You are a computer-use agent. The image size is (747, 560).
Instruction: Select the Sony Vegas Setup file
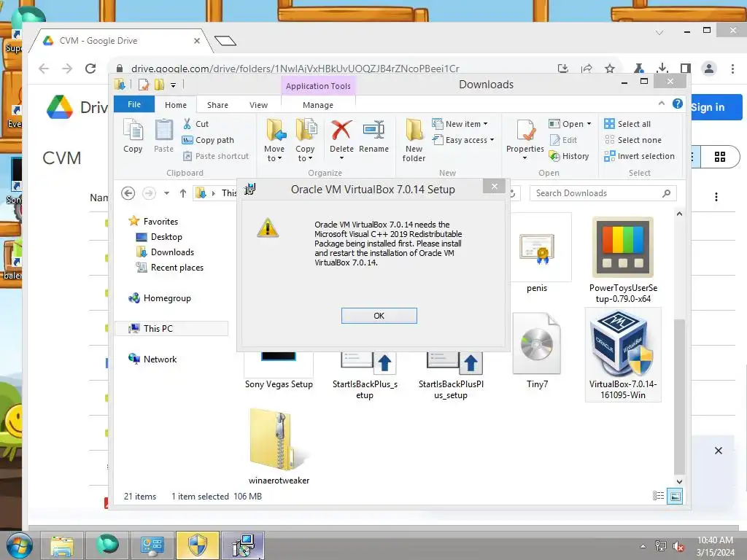(279, 371)
